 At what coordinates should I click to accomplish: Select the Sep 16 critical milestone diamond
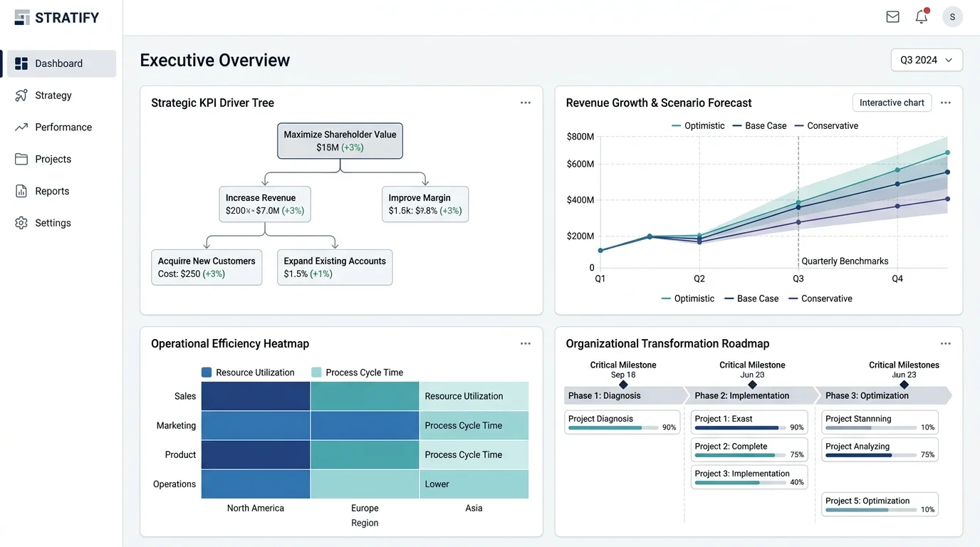(x=623, y=385)
